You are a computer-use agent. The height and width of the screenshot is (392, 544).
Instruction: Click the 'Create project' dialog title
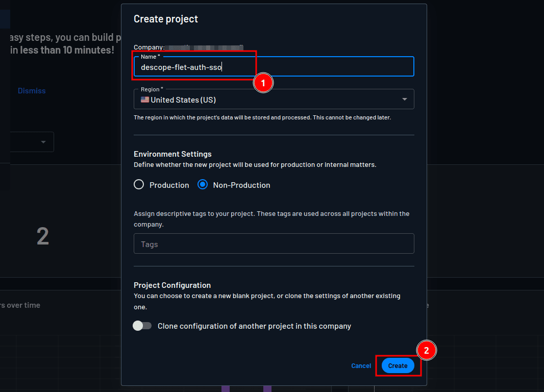tap(166, 19)
